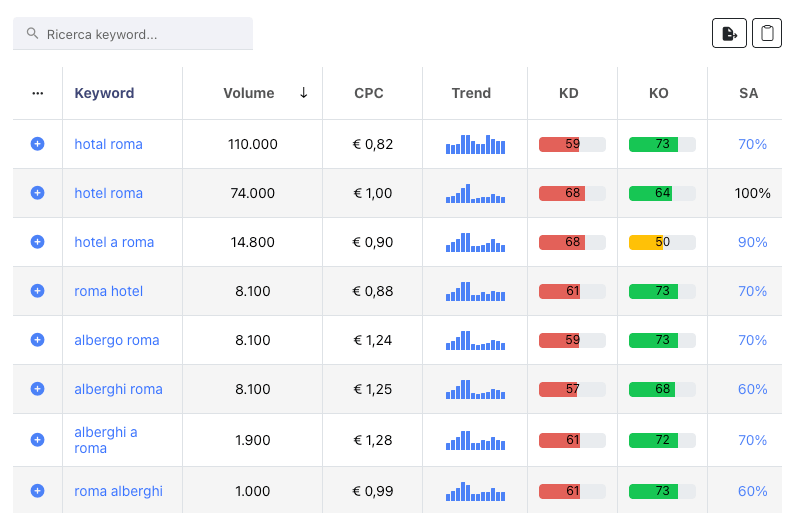Click the 1.900 volume value
This screenshot has height=513, width=798.
click(x=252, y=440)
